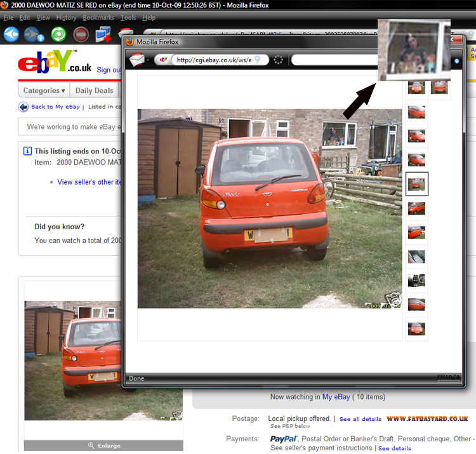Expand the Categories dropdown
476x454 pixels.
44,91
